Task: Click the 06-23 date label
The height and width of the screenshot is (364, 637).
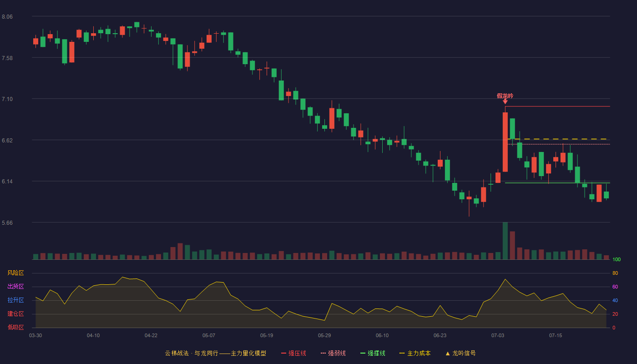Action: tap(440, 335)
